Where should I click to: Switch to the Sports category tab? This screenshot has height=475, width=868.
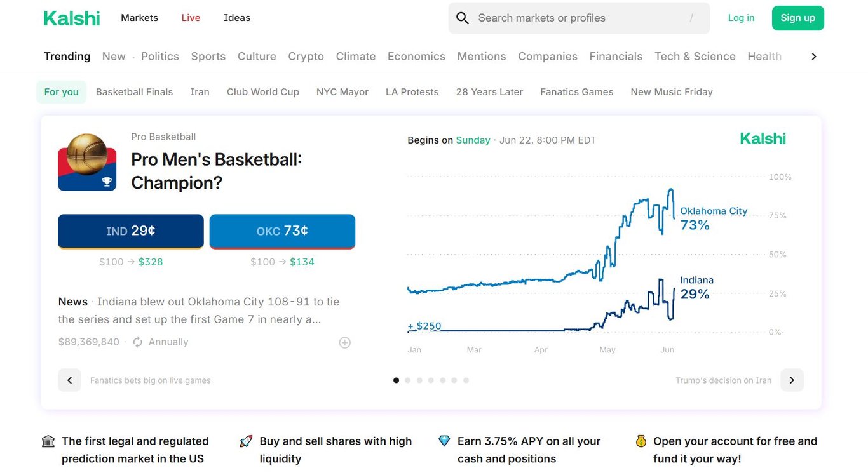[x=208, y=56]
